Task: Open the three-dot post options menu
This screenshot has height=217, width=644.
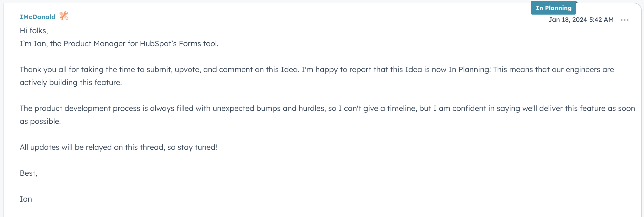Action: pos(624,20)
